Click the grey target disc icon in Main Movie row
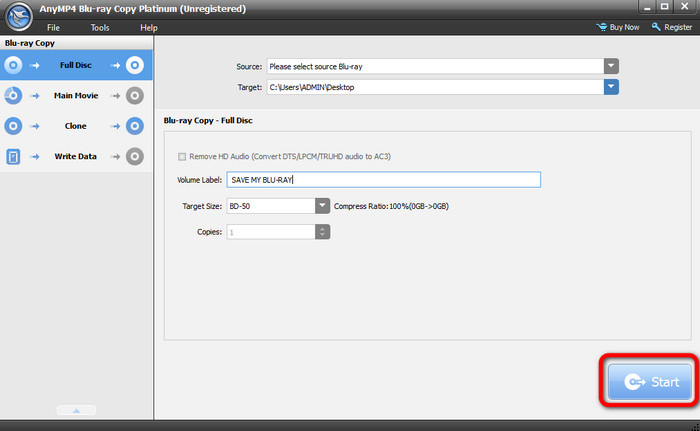Image resolution: width=700 pixels, height=431 pixels. 134,96
